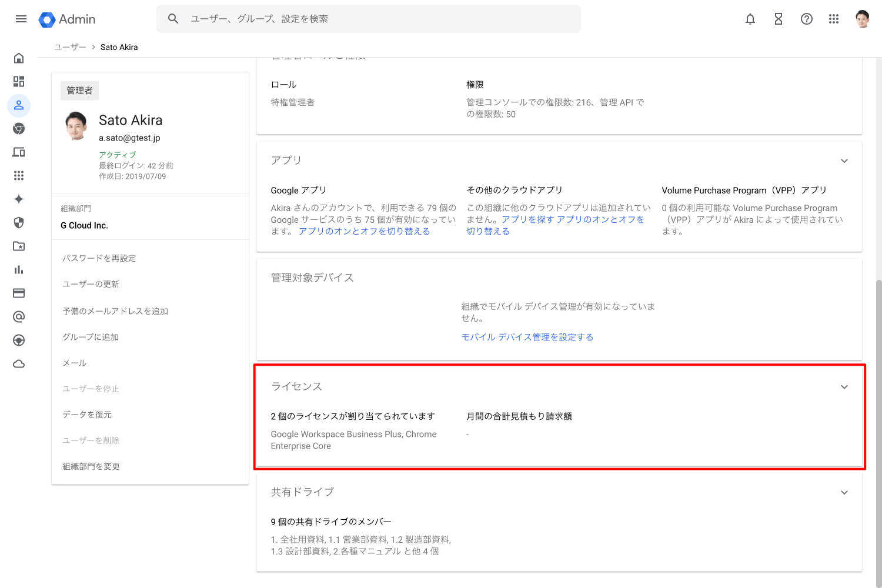Click the search magnifier icon
The height and width of the screenshot is (588, 882).
click(x=173, y=19)
